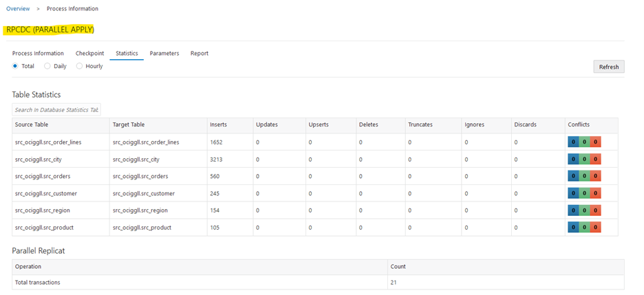Click green conflict badge for src_city row

(584, 159)
